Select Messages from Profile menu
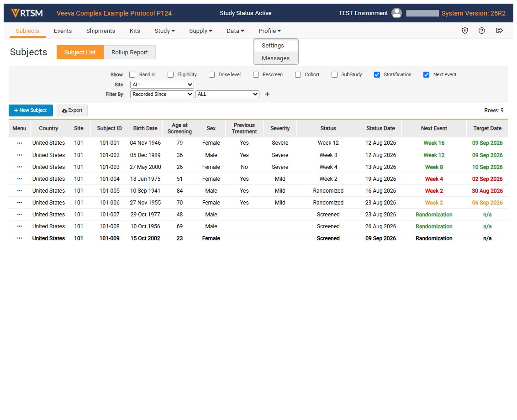 [x=276, y=58]
